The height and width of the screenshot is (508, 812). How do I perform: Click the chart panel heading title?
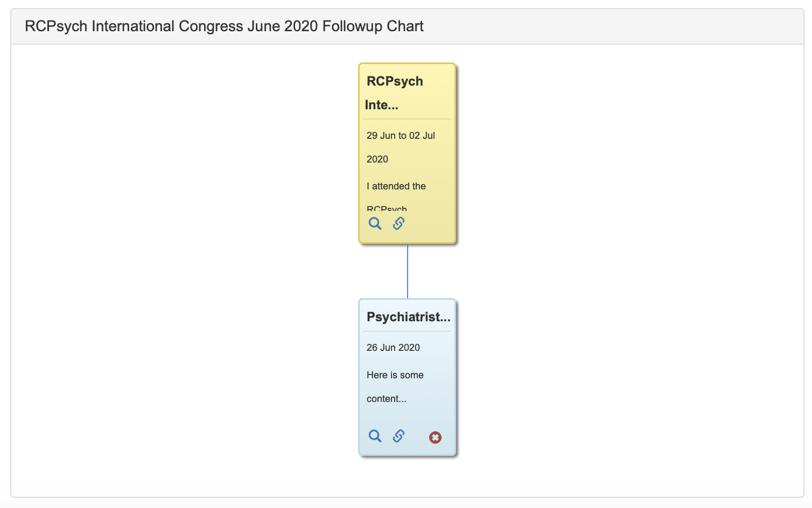[224, 26]
